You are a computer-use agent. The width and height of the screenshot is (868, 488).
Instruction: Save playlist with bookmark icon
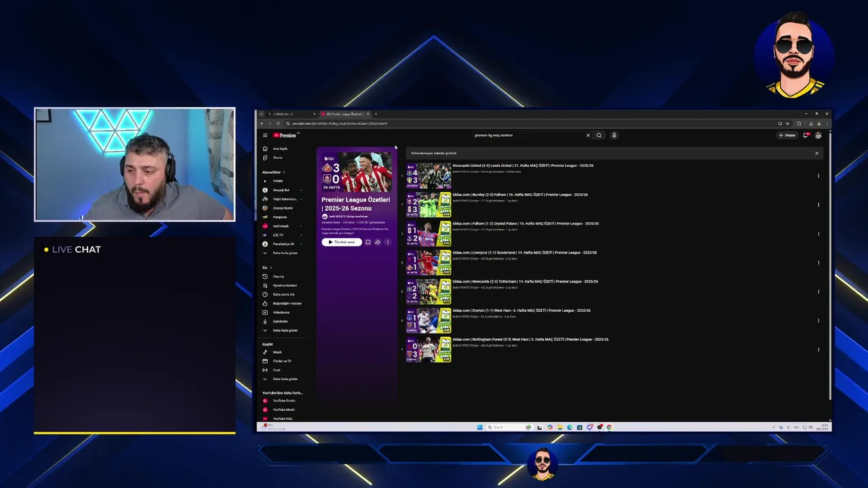[x=368, y=242]
